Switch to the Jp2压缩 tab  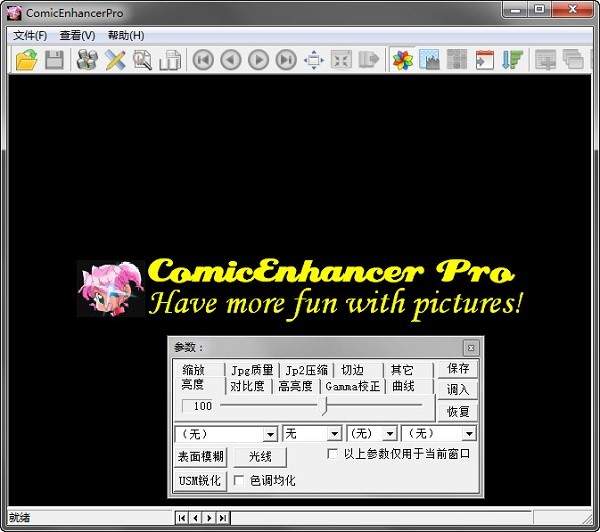coord(307,370)
